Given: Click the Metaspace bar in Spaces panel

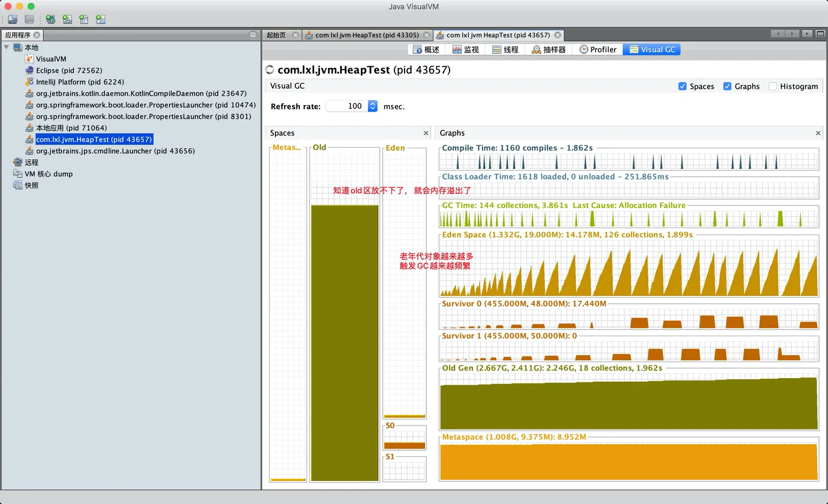Looking at the screenshot, I should (x=288, y=316).
